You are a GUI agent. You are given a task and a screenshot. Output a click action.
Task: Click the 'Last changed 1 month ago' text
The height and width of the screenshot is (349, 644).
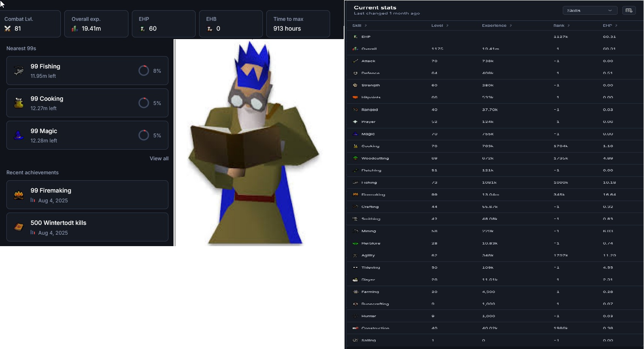click(387, 14)
